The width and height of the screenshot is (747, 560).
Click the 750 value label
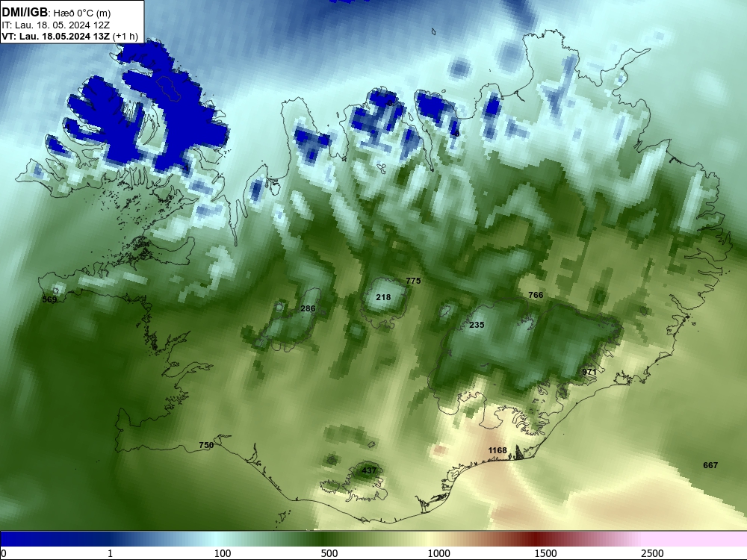206,445
